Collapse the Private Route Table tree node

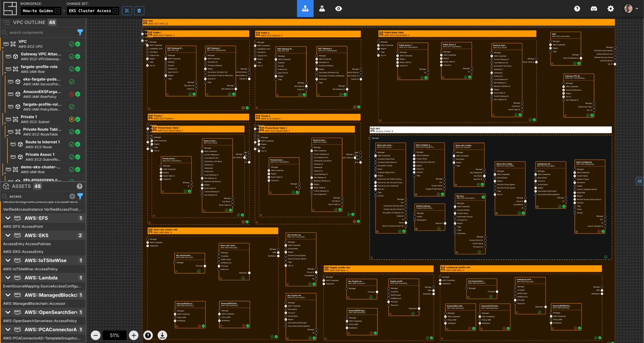[x=7, y=135]
